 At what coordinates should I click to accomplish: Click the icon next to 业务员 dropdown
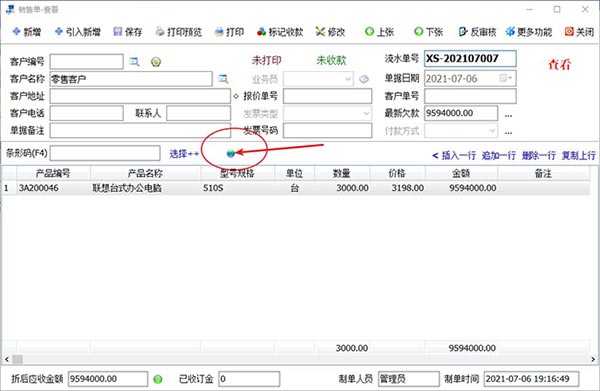coord(364,79)
